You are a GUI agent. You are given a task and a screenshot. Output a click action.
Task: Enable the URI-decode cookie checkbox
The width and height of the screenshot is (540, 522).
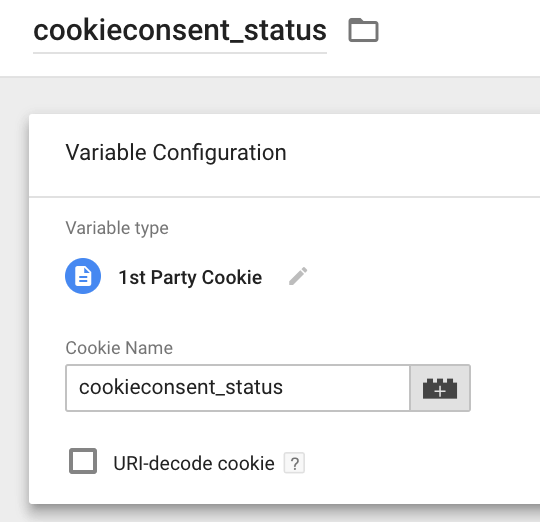(83, 461)
